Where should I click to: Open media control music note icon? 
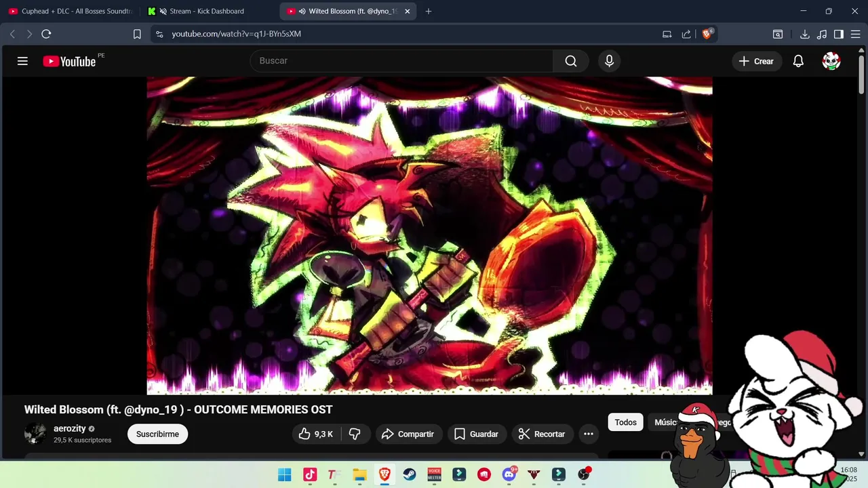click(822, 34)
